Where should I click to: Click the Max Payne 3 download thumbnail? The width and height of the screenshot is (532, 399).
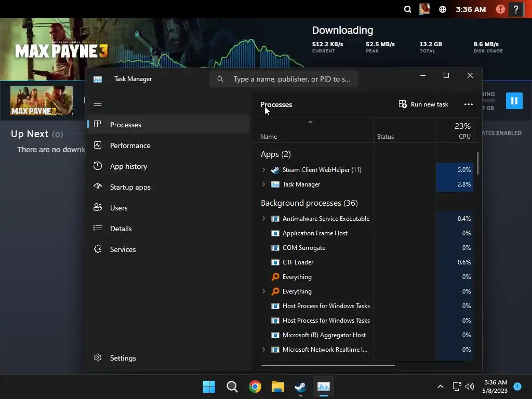(42, 101)
